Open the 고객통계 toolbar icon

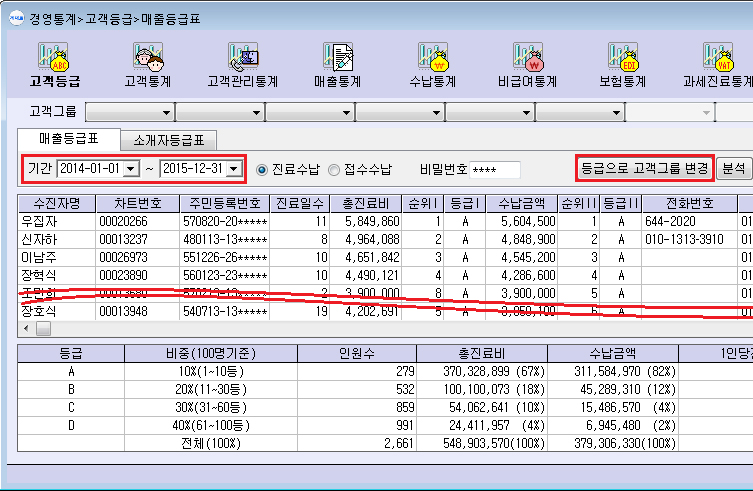tap(149, 65)
